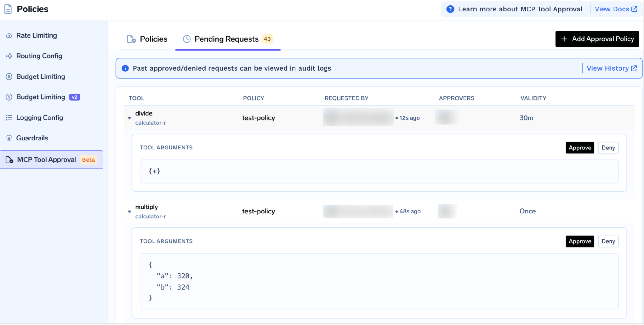Image resolution: width=644 pixels, height=325 pixels.
Task: Select the Pending Requests tab
Action: (228, 39)
